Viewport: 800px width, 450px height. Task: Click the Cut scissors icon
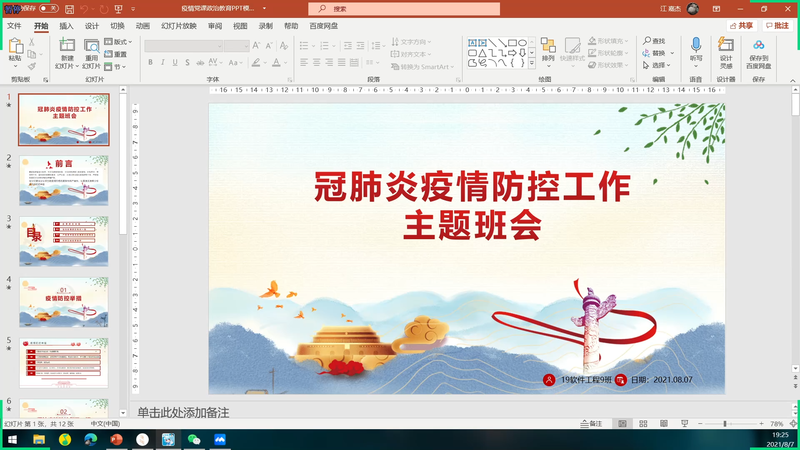[x=32, y=42]
